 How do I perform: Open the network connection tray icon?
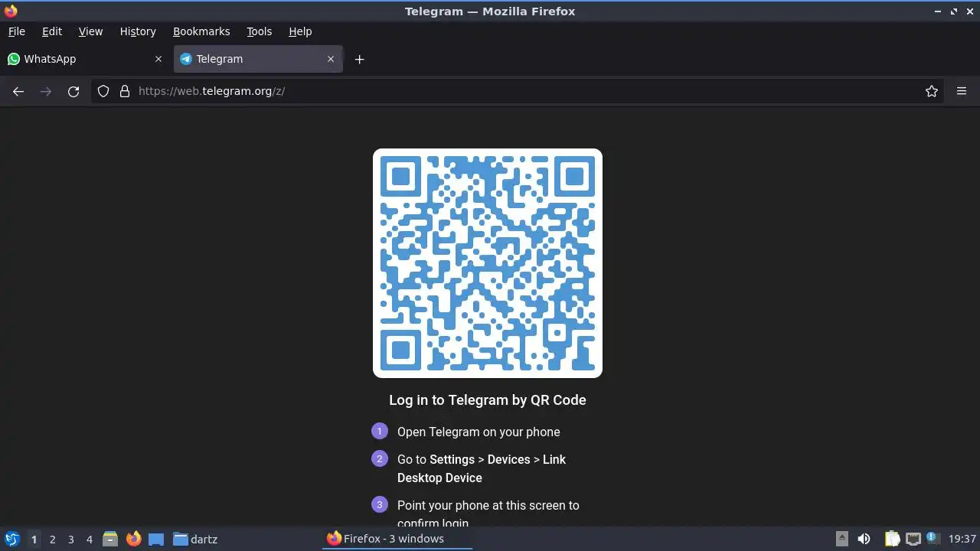tap(913, 539)
